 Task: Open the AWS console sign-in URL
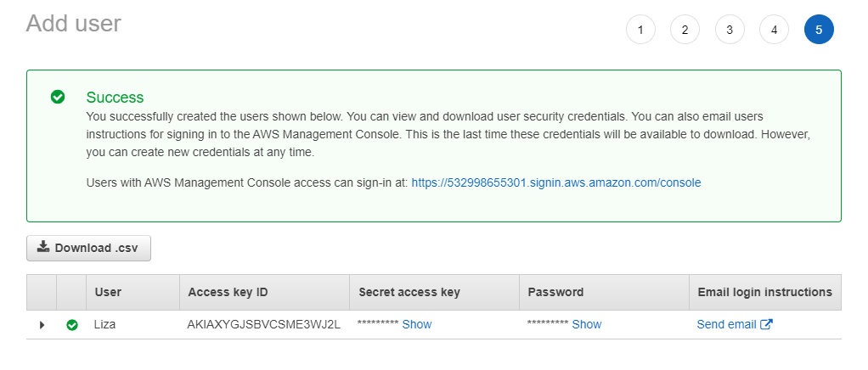pyautogui.click(x=555, y=182)
